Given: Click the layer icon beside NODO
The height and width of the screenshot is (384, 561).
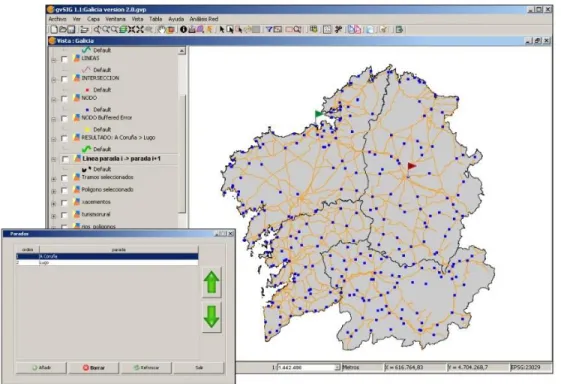Looking at the screenshot, I should point(77,98).
